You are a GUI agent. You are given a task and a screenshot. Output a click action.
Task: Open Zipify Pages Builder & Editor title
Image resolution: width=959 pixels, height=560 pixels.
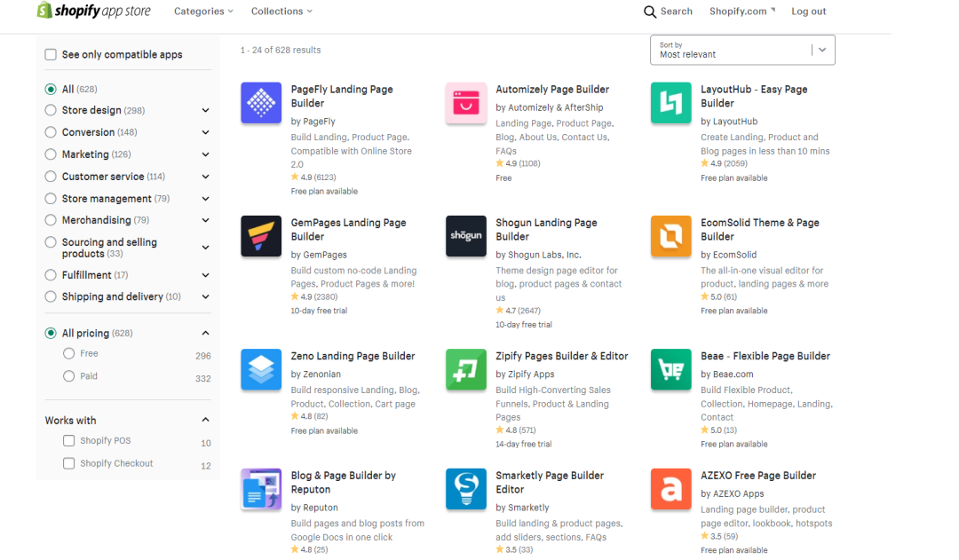pos(561,357)
